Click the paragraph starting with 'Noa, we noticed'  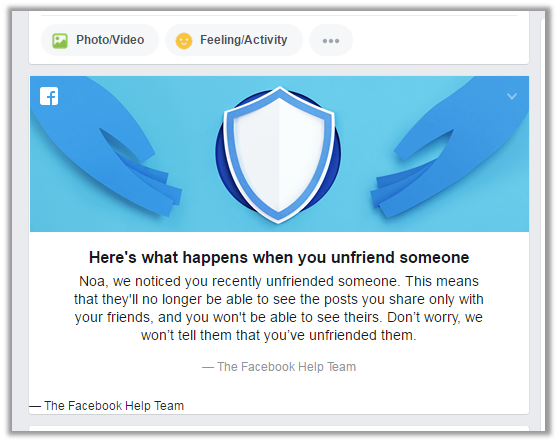(x=279, y=308)
